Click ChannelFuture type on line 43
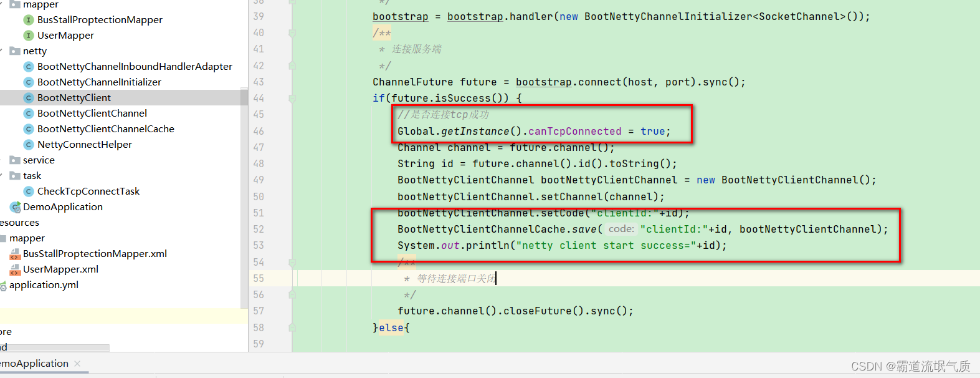This screenshot has width=980, height=378. (x=413, y=82)
